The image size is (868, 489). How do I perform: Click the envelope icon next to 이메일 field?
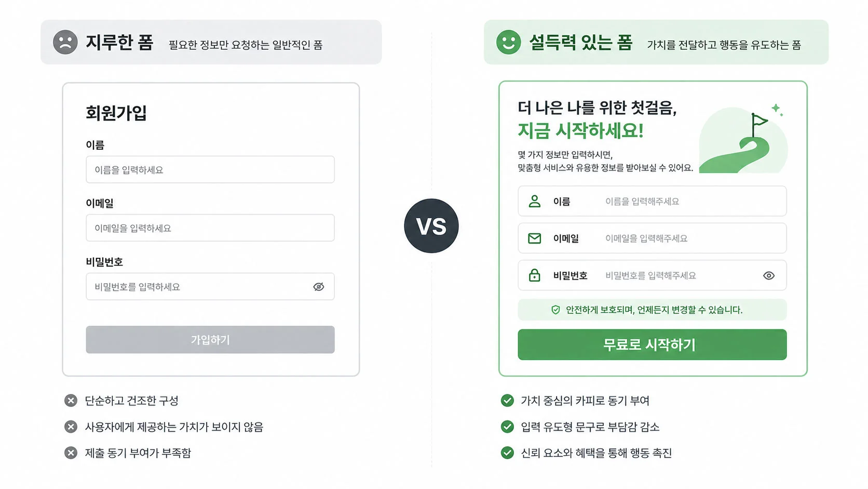click(x=534, y=238)
